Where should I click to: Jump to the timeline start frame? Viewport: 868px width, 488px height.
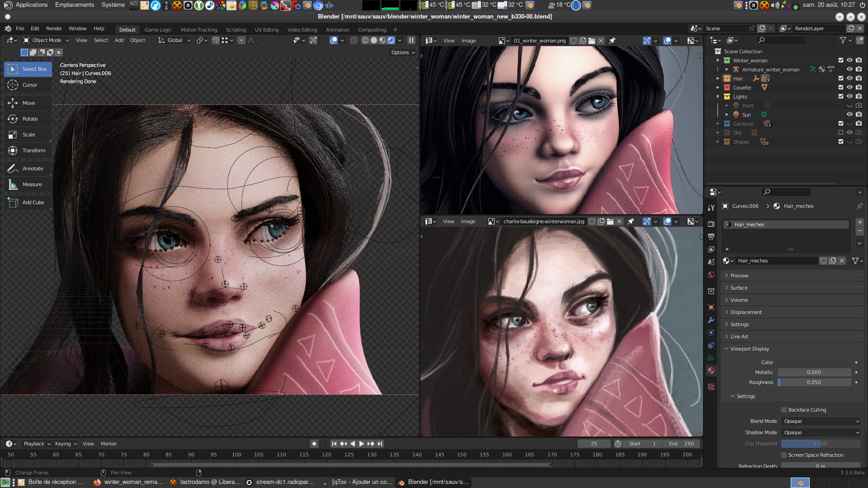[x=334, y=444]
